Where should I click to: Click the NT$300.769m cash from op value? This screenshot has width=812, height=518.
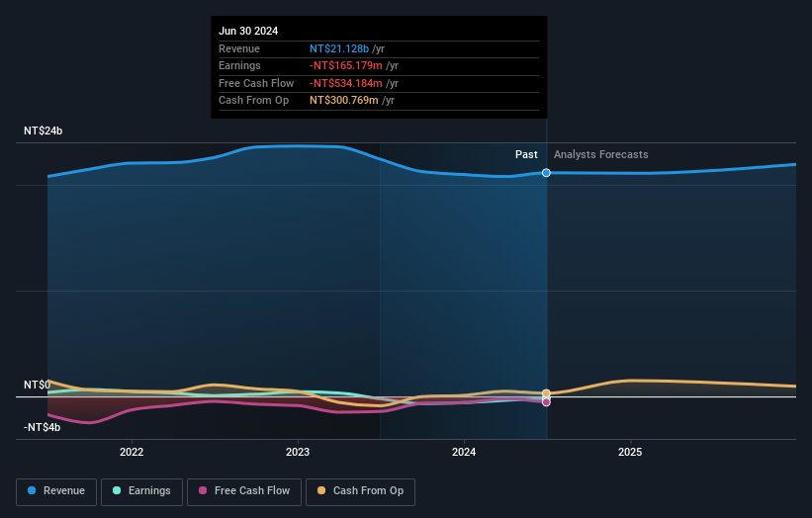tap(344, 101)
